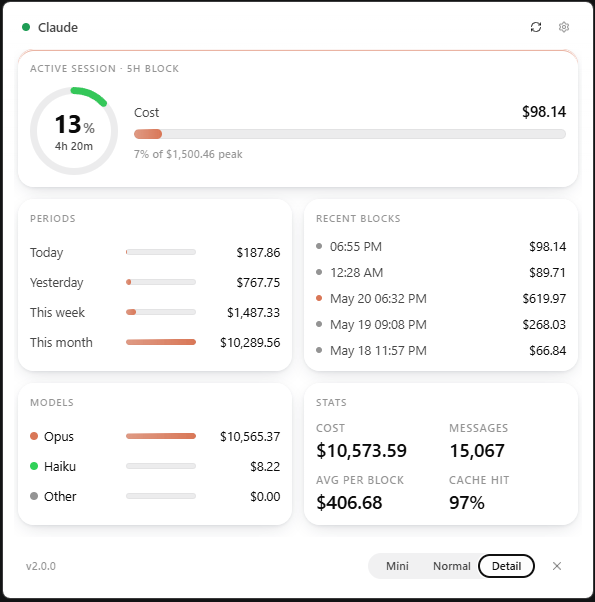
Task: Select the May 18 11:57 PM block
Action: coord(441,351)
